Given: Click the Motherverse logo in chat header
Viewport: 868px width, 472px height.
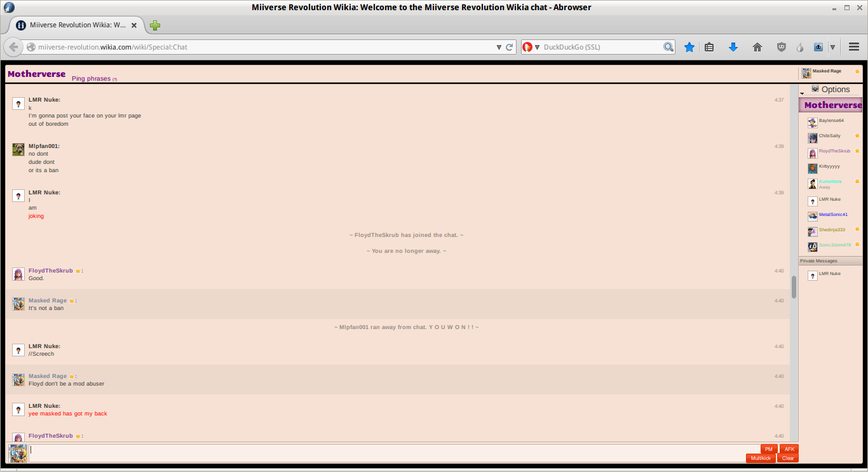Looking at the screenshot, I should pos(36,74).
